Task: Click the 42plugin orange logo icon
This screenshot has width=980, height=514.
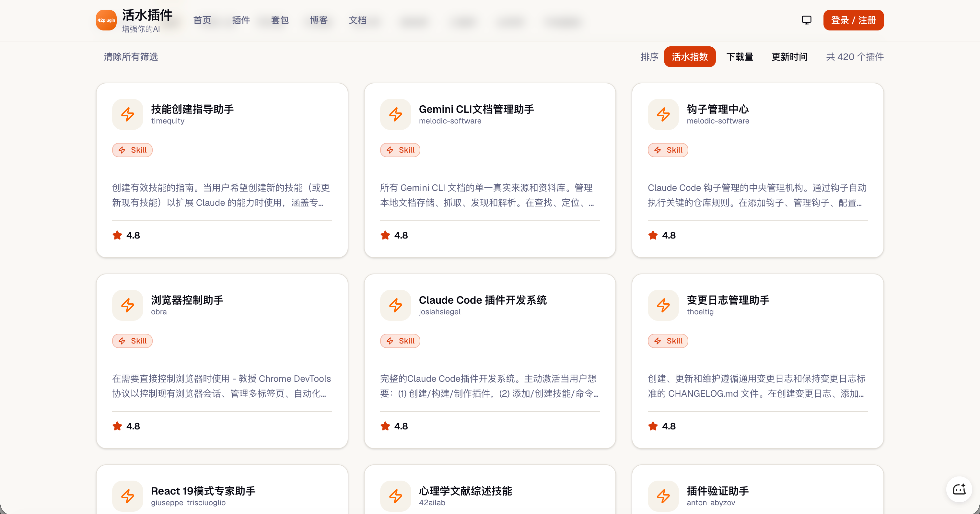Action: coord(106,20)
